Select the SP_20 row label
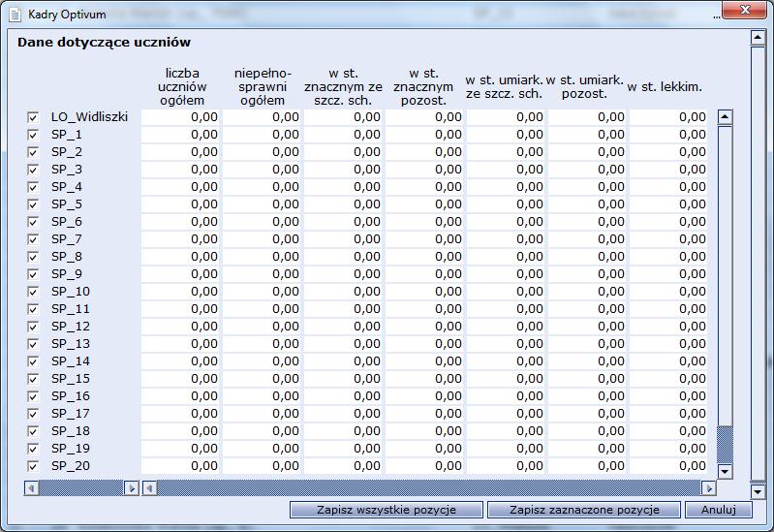Image resolution: width=774 pixels, height=532 pixels. click(71, 466)
